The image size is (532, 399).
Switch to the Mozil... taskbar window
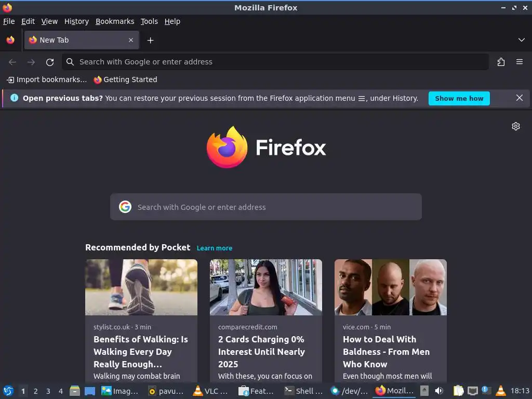coord(395,391)
